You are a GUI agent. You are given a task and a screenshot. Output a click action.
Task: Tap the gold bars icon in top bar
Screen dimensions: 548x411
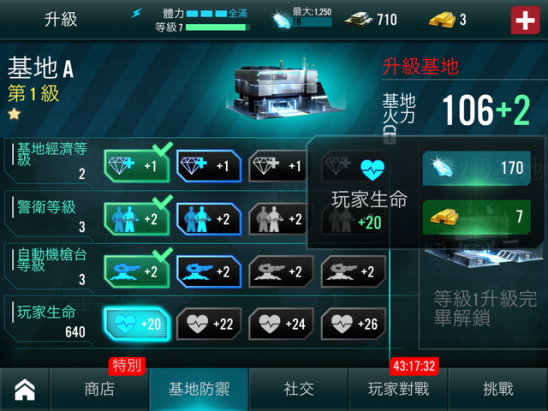point(442,20)
